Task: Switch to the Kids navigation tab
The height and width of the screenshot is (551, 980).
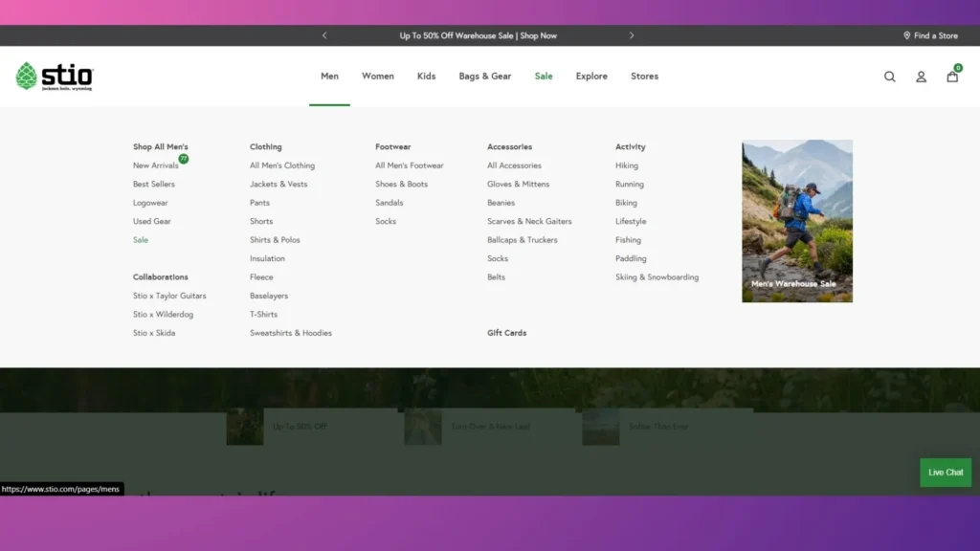Action: click(x=426, y=77)
